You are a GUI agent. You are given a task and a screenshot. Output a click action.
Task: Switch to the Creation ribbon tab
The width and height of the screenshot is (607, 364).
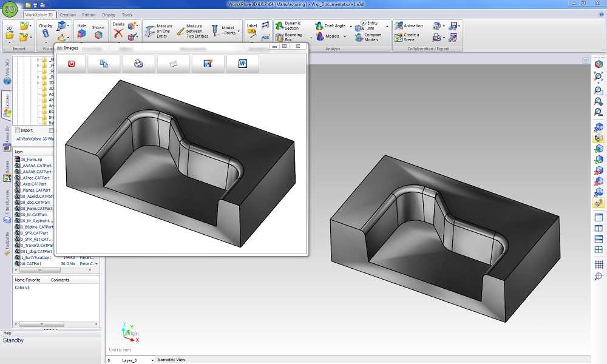pyautogui.click(x=68, y=15)
